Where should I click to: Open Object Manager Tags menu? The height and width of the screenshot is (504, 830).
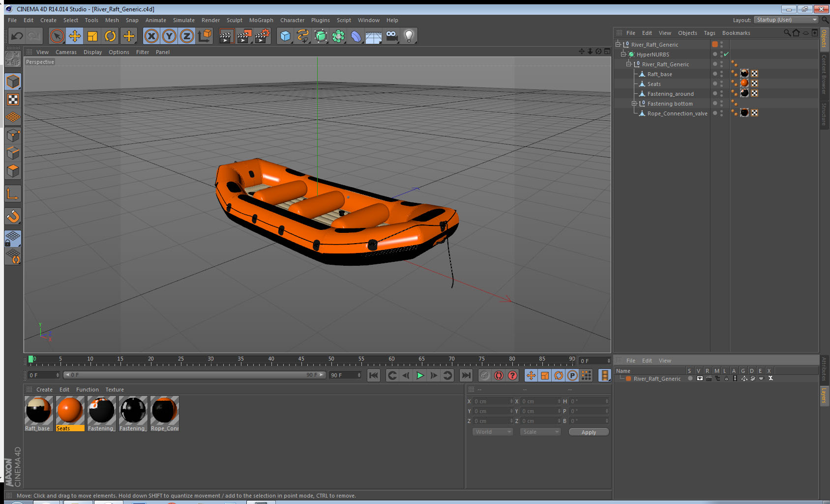tap(710, 33)
